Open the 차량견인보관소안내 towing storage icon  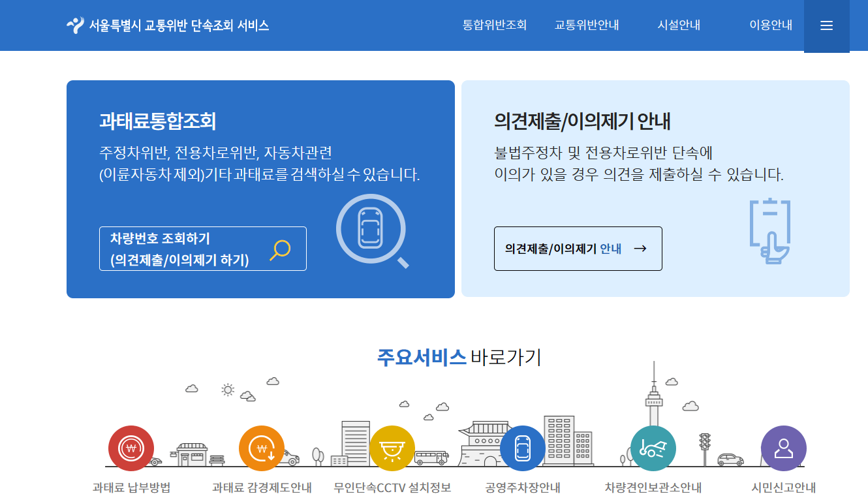pyautogui.click(x=653, y=448)
